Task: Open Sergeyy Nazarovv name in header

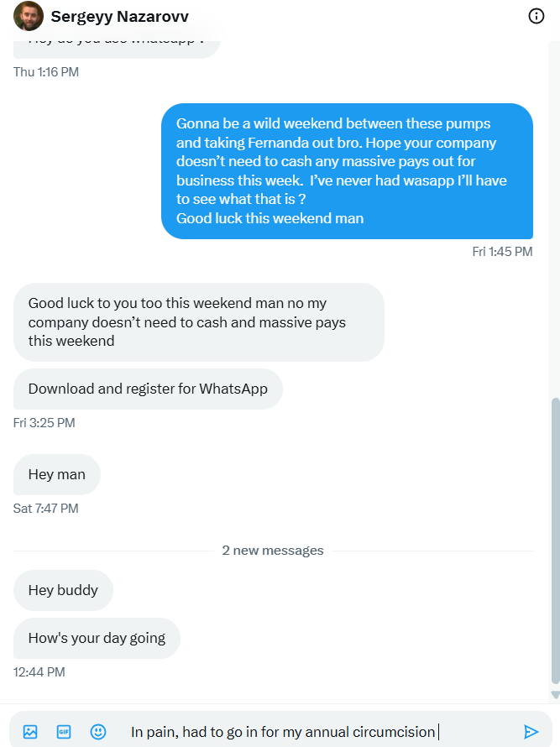Action: pos(119,17)
